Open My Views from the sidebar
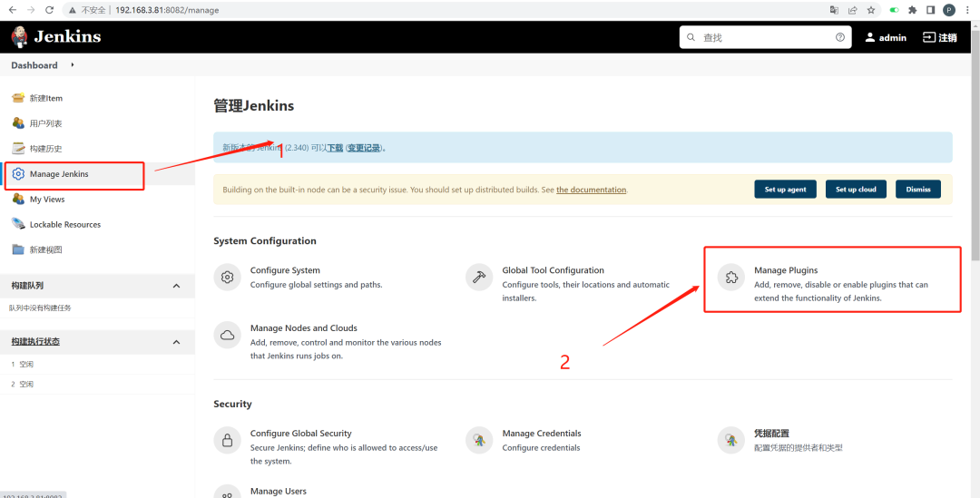Screen dimensions: 980x498 (47, 200)
